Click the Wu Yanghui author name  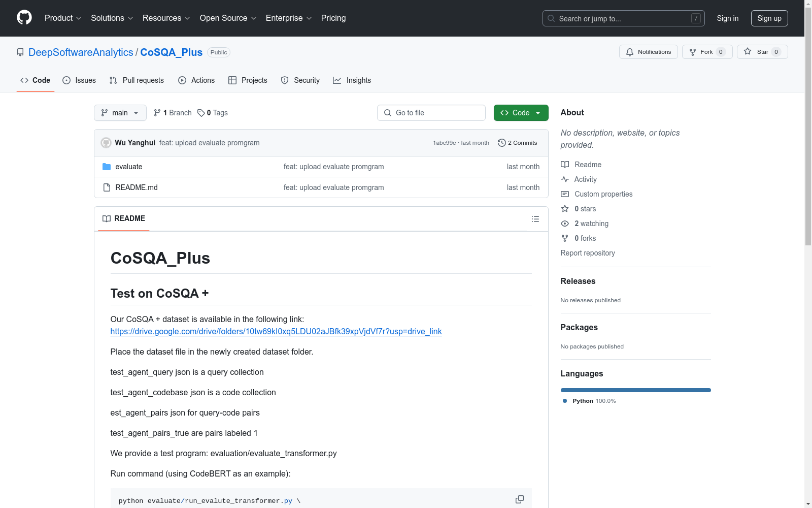[x=135, y=143]
